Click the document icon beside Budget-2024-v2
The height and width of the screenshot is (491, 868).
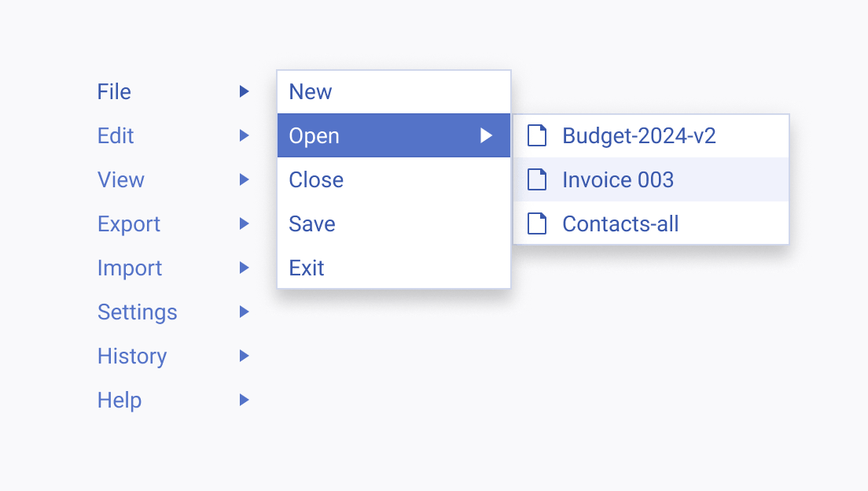537,135
